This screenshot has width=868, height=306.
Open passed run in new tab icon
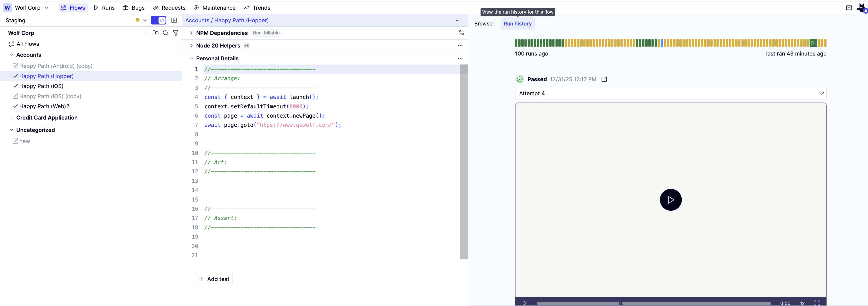pos(604,79)
